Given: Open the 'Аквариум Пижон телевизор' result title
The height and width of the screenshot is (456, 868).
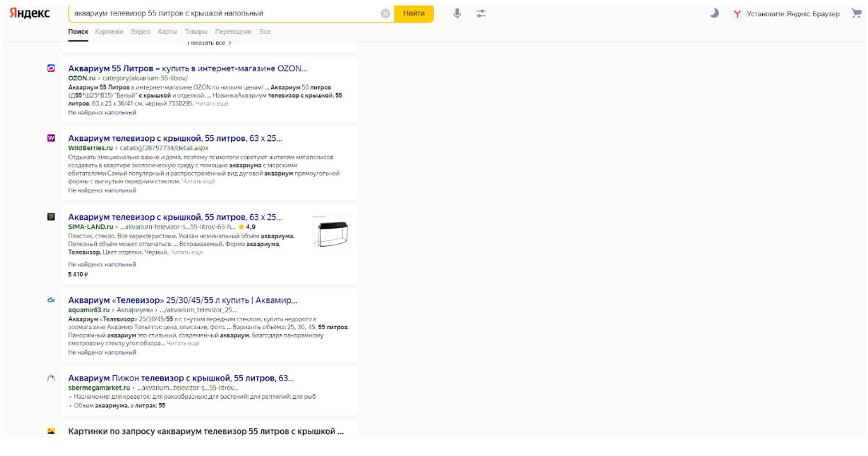Looking at the screenshot, I should click(181, 378).
